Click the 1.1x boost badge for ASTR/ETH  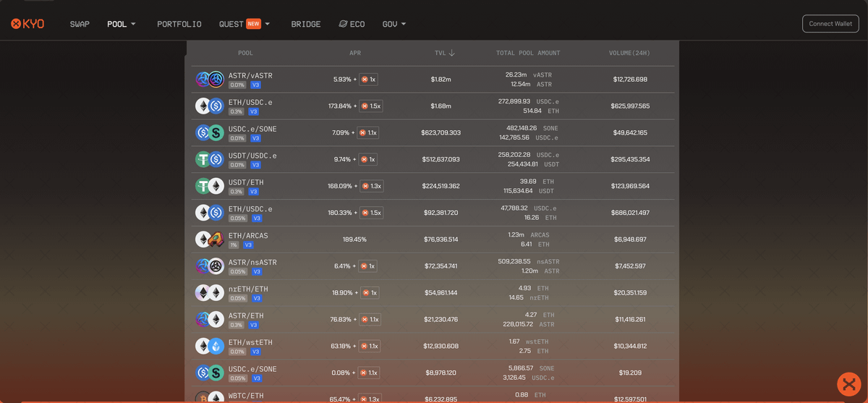(370, 319)
